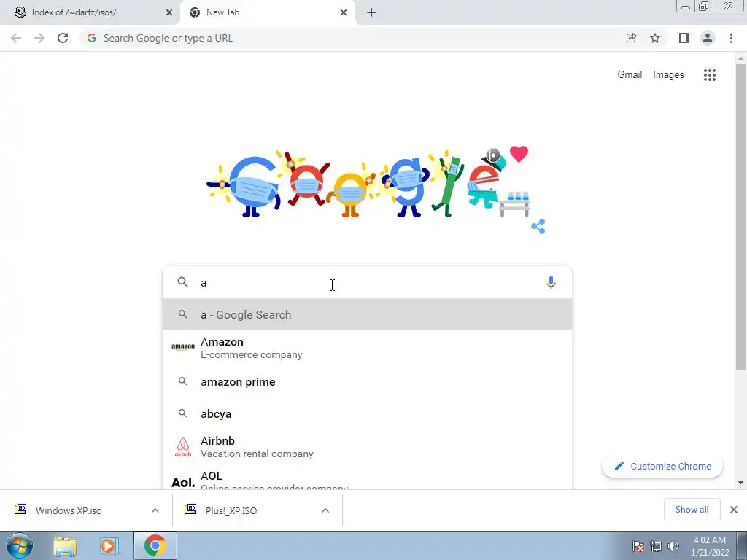The image size is (747, 560).
Task: Close the downloads bar
Action: (x=734, y=510)
